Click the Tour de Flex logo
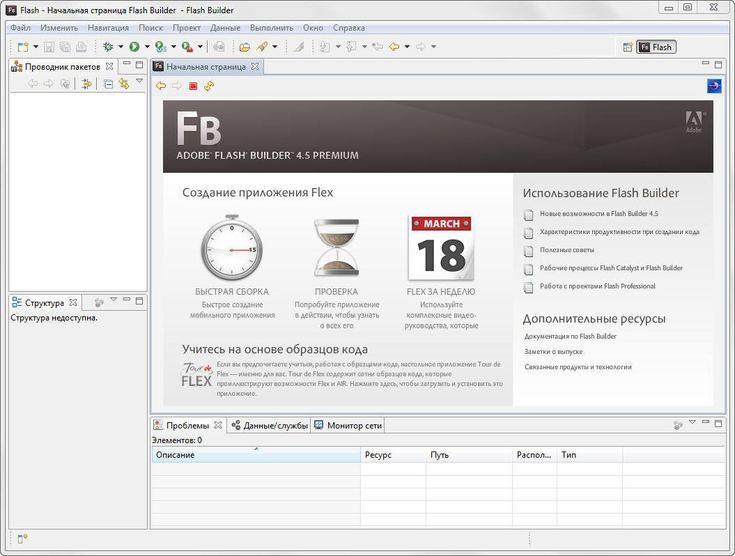Viewport: 735px width, 556px height. pos(197,375)
